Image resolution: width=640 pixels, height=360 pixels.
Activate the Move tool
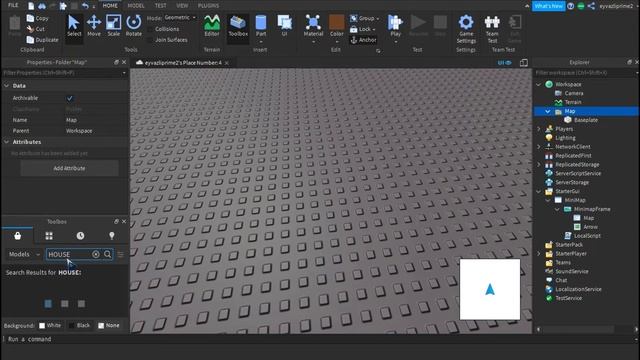point(93,26)
